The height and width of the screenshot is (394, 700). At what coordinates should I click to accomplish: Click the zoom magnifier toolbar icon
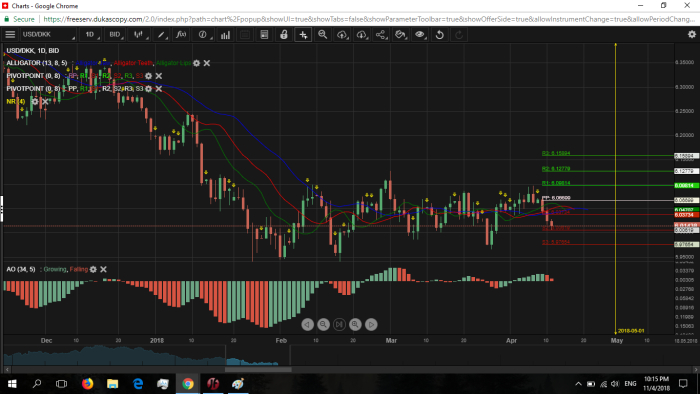pyautogui.click(x=322, y=34)
